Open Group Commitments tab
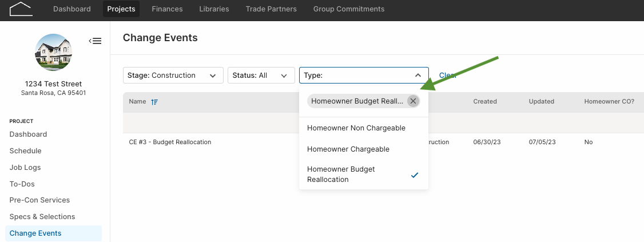644x242 pixels. click(349, 9)
